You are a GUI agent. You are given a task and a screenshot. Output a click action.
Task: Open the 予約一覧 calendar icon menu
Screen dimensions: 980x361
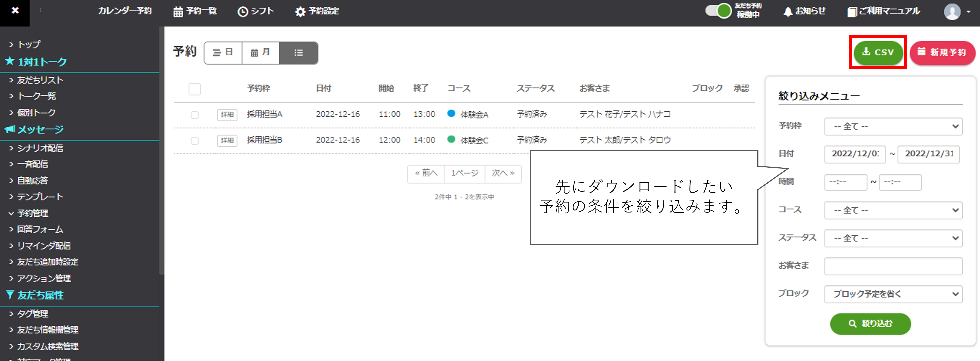(194, 11)
